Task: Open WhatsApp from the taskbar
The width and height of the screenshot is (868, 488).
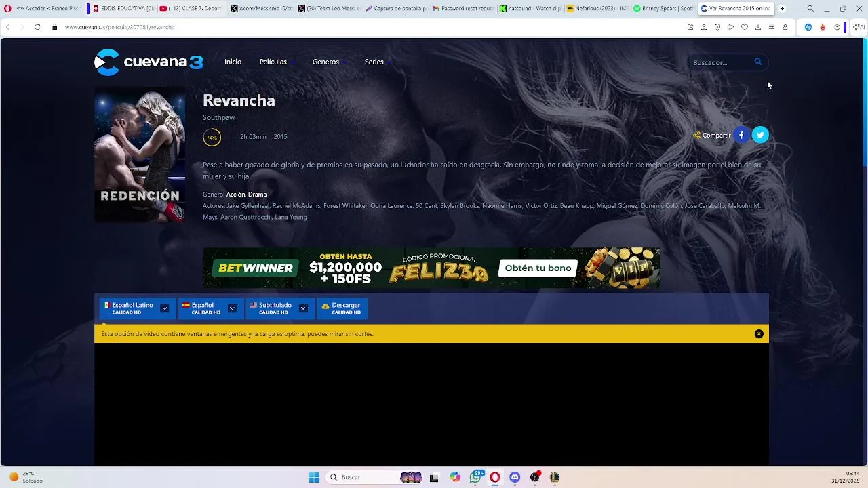Action: (x=476, y=477)
